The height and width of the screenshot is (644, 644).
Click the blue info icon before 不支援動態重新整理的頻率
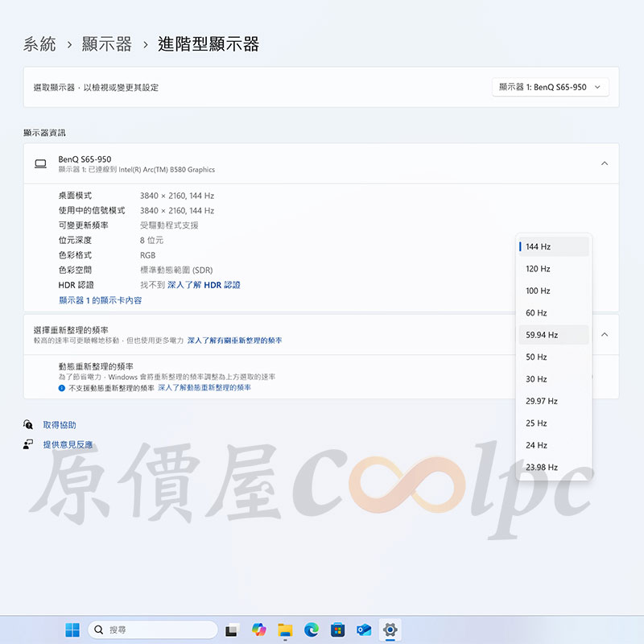point(62,388)
